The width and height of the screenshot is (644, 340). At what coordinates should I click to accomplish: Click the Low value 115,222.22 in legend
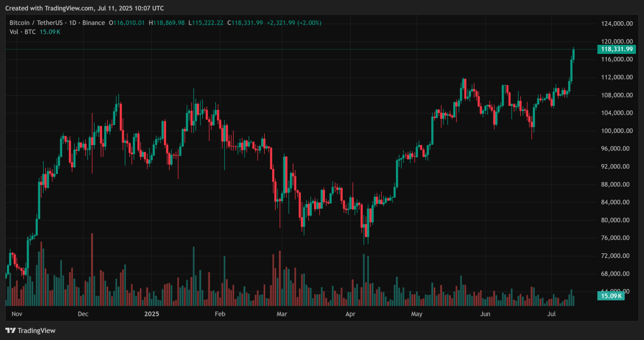tap(208, 23)
